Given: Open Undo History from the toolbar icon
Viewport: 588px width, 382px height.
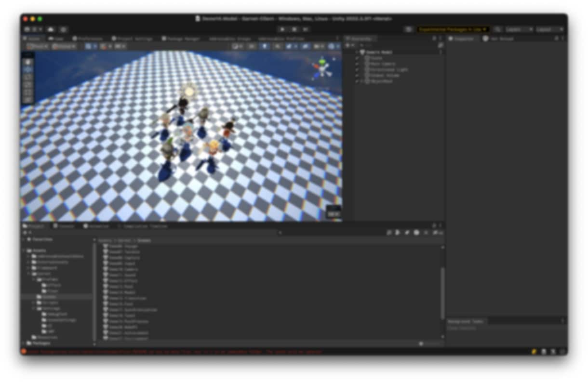Looking at the screenshot, I should click(x=409, y=29).
